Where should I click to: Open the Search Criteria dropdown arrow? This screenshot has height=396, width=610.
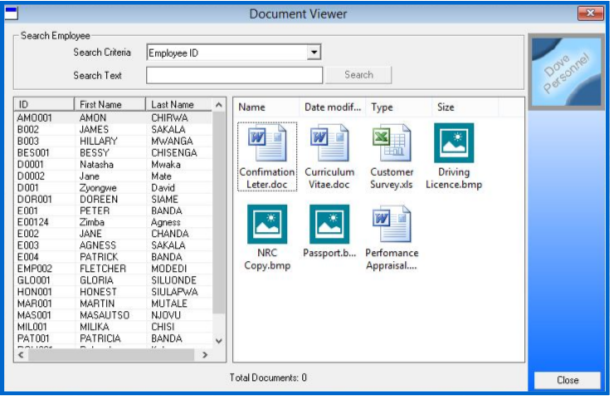[314, 52]
